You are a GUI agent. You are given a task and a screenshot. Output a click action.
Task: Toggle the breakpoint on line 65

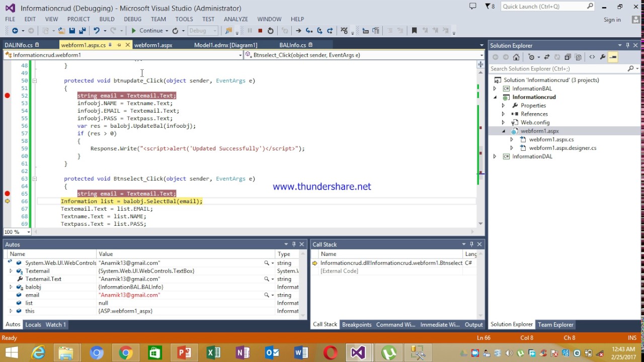8,194
